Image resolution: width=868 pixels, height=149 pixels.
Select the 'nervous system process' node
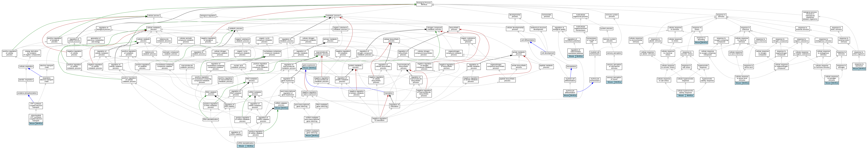tap(610, 40)
